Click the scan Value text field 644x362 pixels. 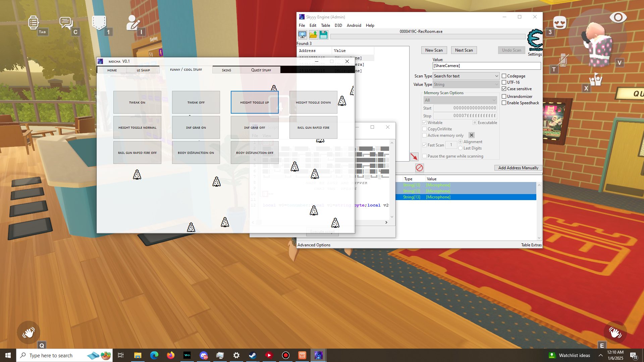pyautogui.click(x=486, y=66)
